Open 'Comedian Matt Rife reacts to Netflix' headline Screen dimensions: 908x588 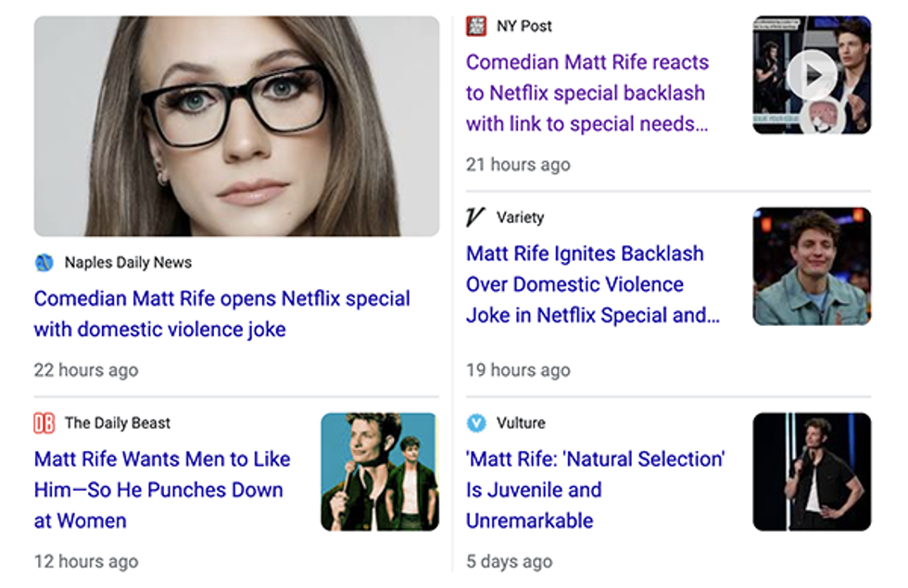click(x=586, y=93)
